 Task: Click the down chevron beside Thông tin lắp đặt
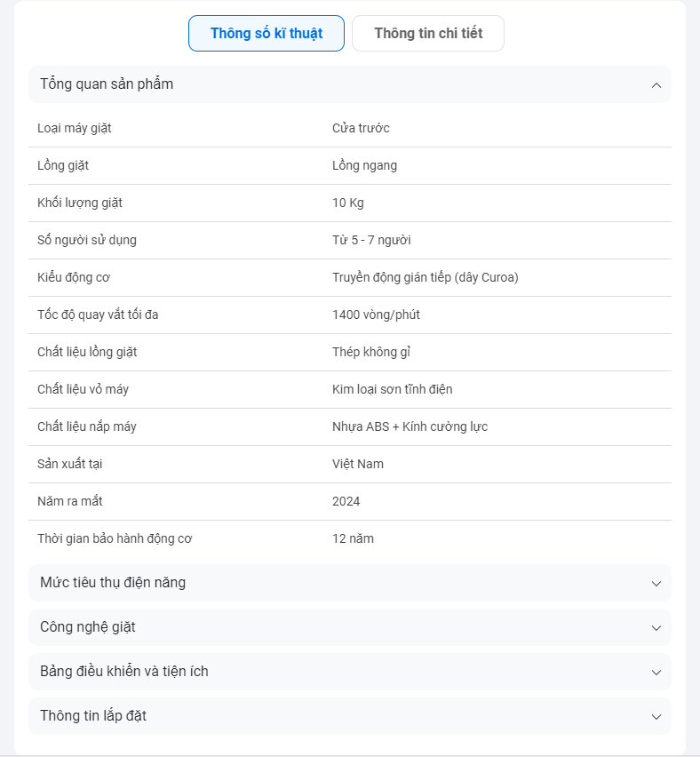click(656, 717)
